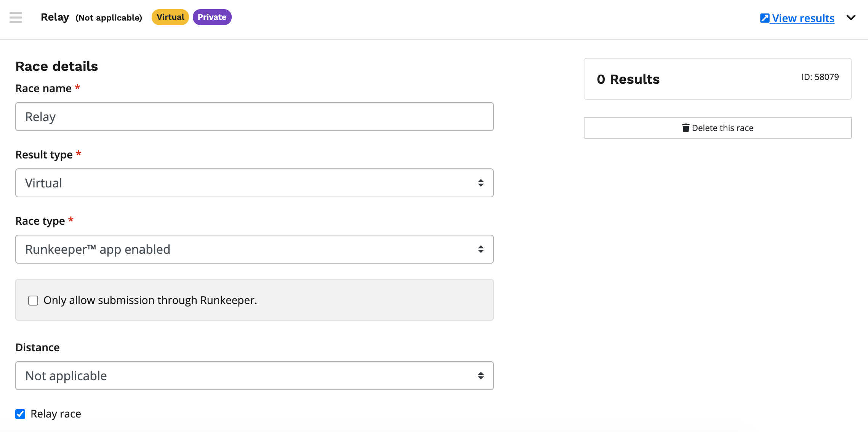
Task: Click the hamburger drag handle icon
Action: [16, 18]
